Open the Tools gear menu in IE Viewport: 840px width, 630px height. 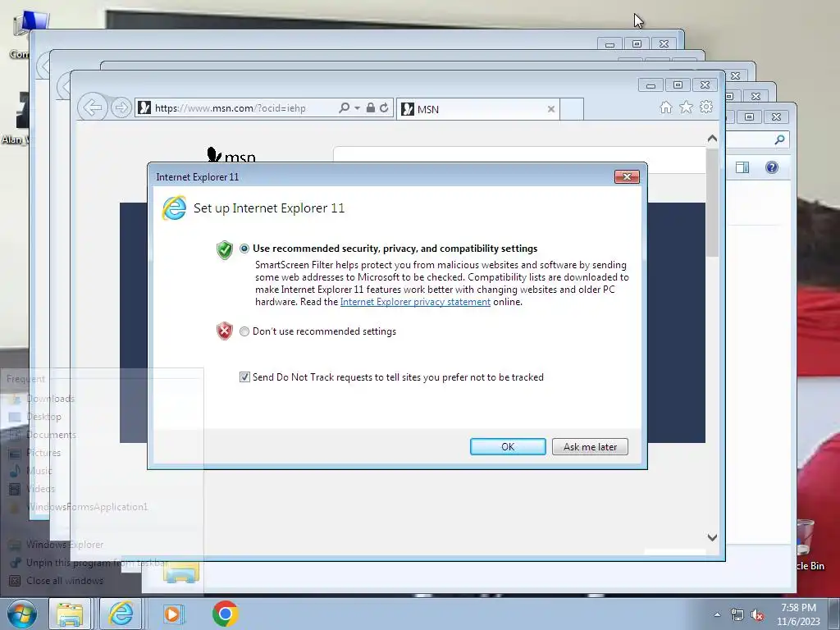pyautogui.click(x=706, y=107)
